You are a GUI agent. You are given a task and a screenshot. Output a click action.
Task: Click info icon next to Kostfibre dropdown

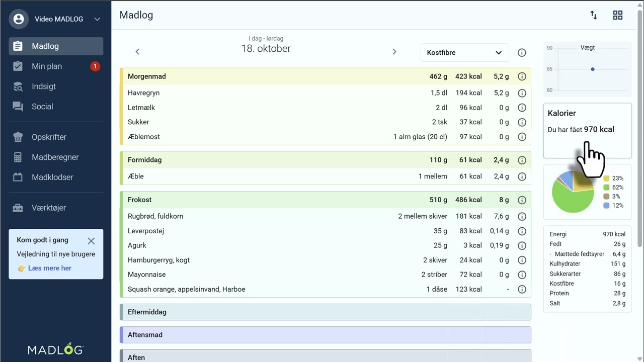(x=522, y=53)
